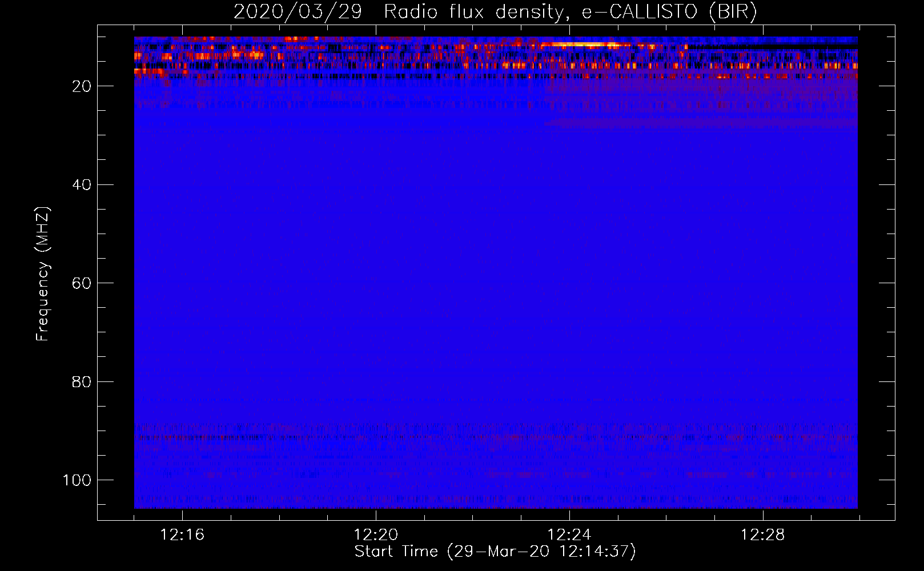924x571 pixels.
Task: Click the time tick label "12:24"
Action: point(569,535)
